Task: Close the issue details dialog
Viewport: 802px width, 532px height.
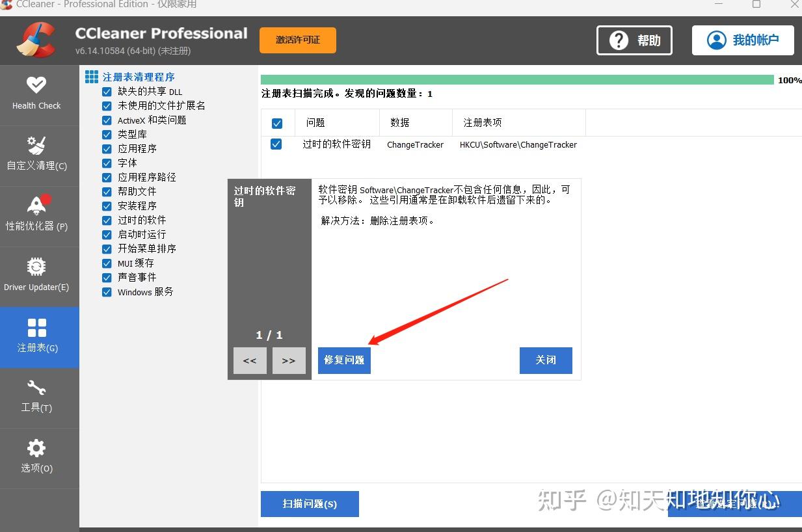Action: [x=546, y=360]
